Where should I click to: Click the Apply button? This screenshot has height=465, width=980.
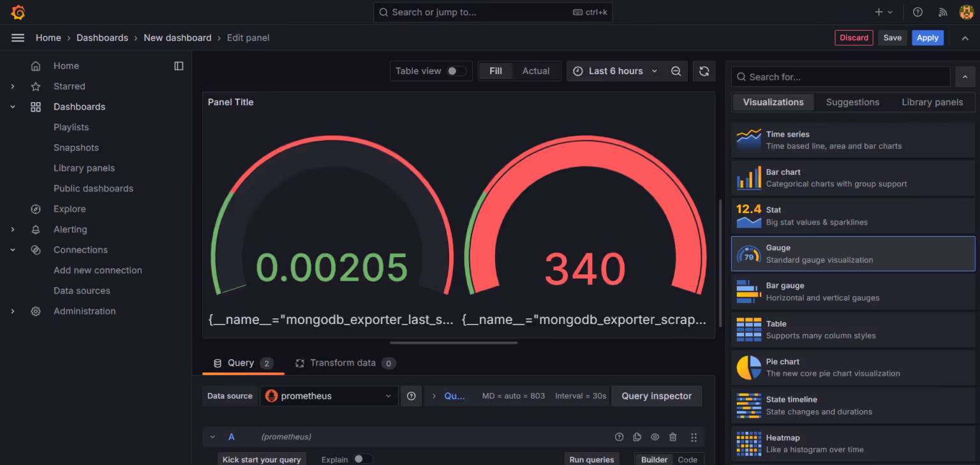(927, 38)
